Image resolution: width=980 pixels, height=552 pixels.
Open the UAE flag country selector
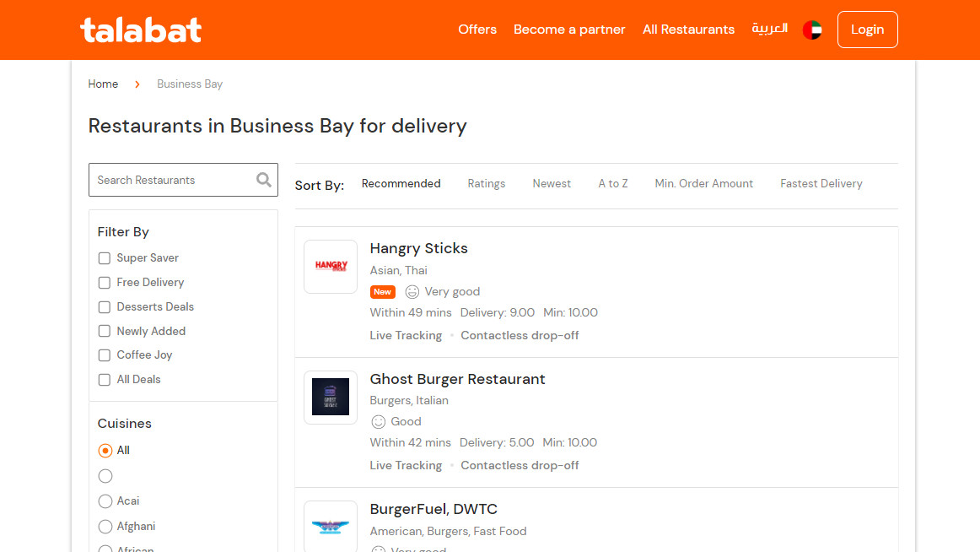[x=812, y=29]
